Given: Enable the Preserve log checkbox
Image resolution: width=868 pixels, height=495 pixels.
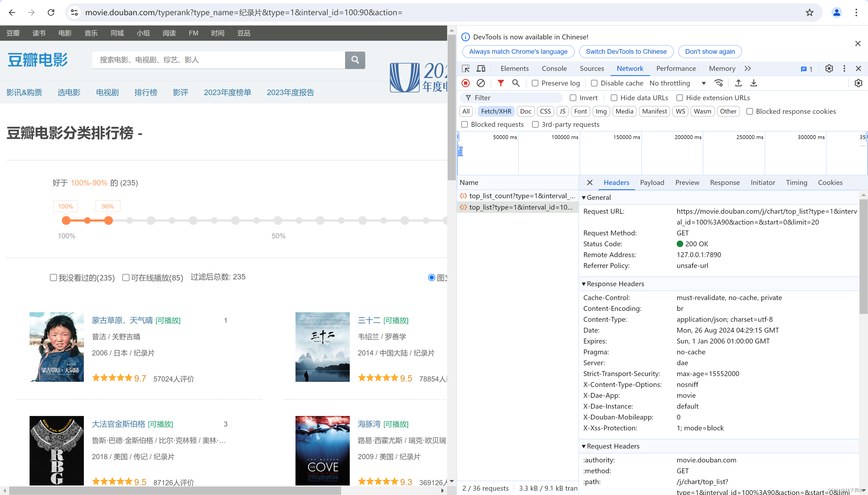Looking at the screenshot, I should click(535, 83).
